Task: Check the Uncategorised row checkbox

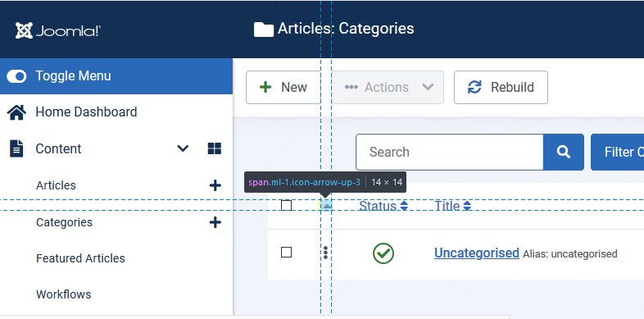Action: tap(286, 252)
